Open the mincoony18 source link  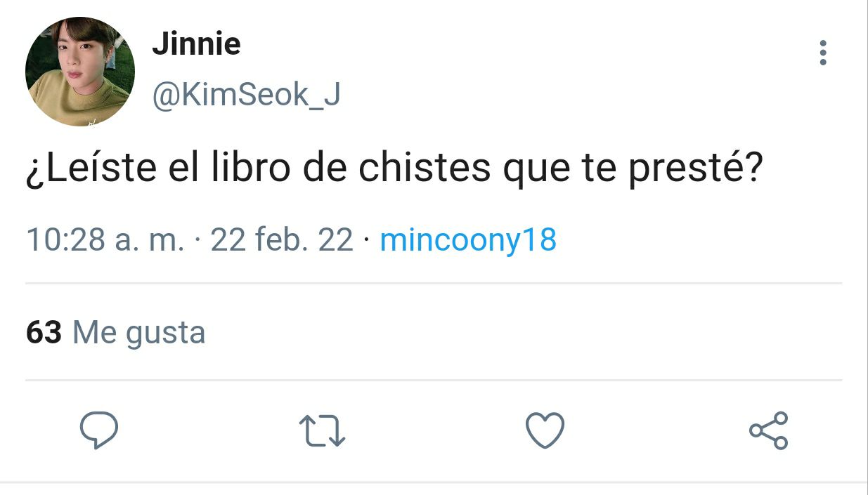click(x=468, y=240)
